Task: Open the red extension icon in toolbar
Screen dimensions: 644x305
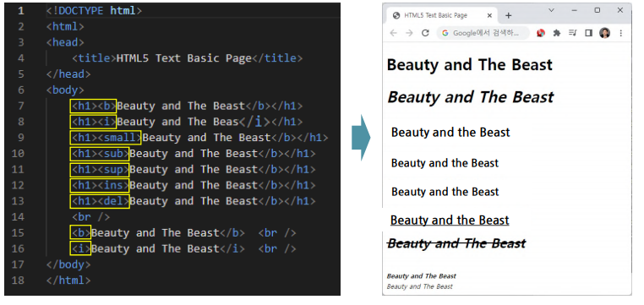Action: tap(541, 33)
